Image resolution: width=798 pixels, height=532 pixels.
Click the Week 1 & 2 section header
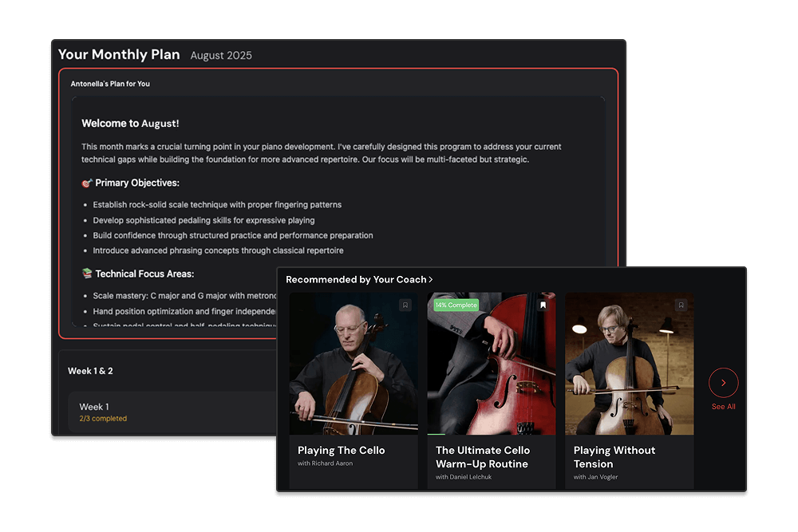(91, 371)
